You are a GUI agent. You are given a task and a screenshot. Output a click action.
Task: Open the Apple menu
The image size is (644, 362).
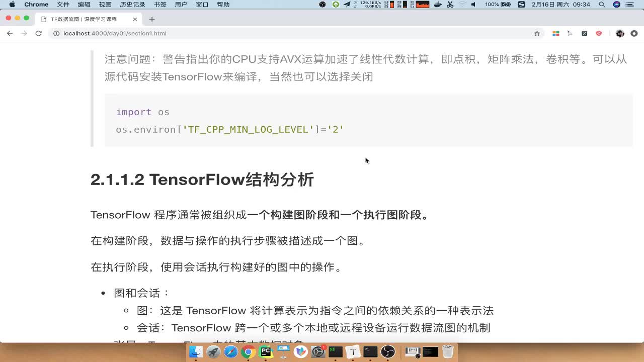coord(12,5)
